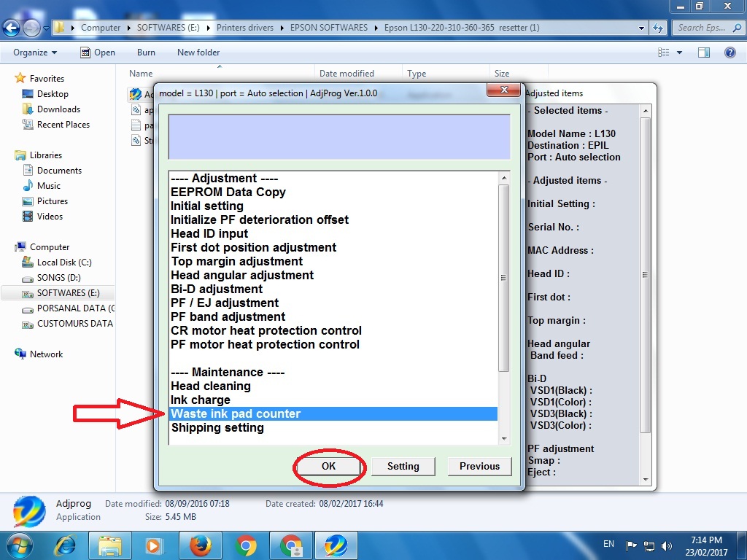Open view options dropdown arrow
The height and width of the screenshot is (560, 747).
pyautogui.click(x=679, y=52)
